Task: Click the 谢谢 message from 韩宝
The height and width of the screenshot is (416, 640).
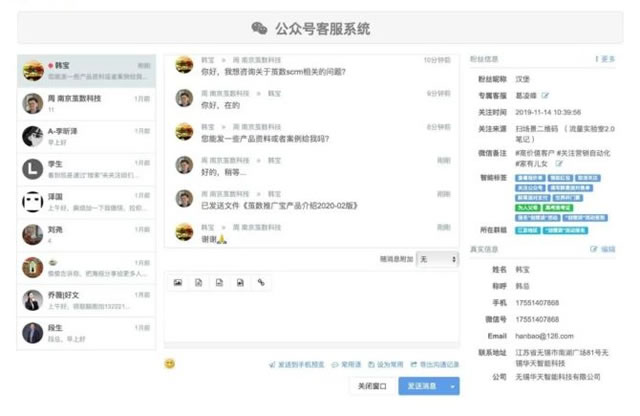Action: point(214,240)
